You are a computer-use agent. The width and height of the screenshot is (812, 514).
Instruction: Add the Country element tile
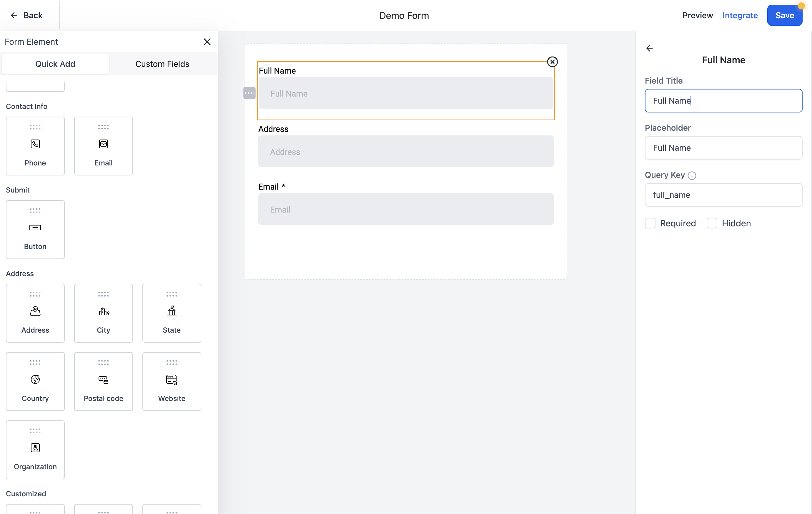35,381
